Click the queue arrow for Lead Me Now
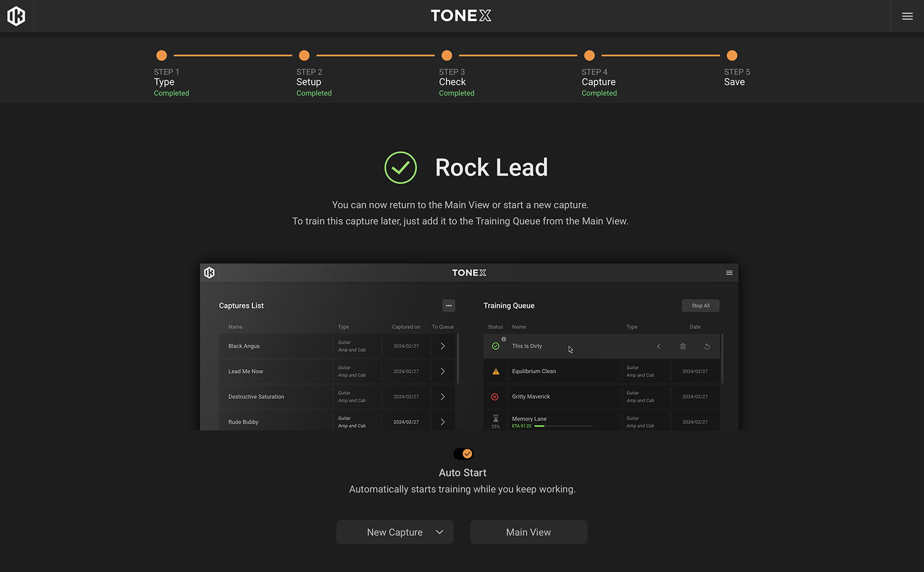 tap(443, 372)
